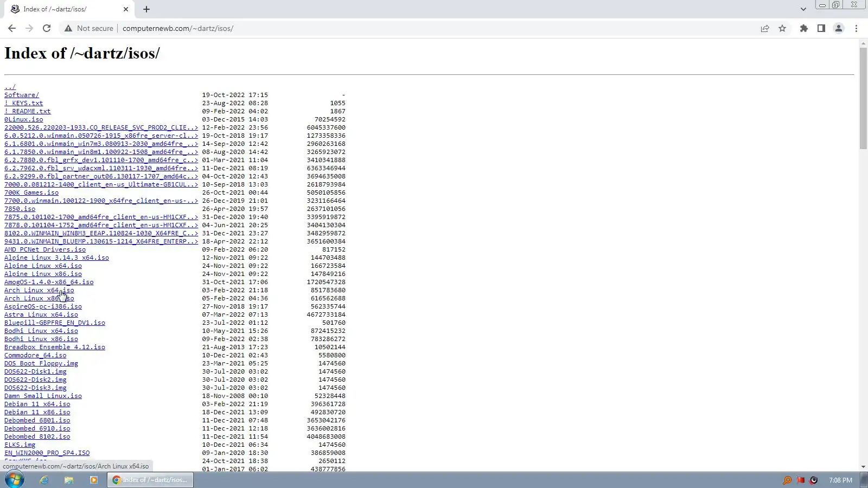Open a new browser tab
The image size is (868, 488).
click(146, 9)
